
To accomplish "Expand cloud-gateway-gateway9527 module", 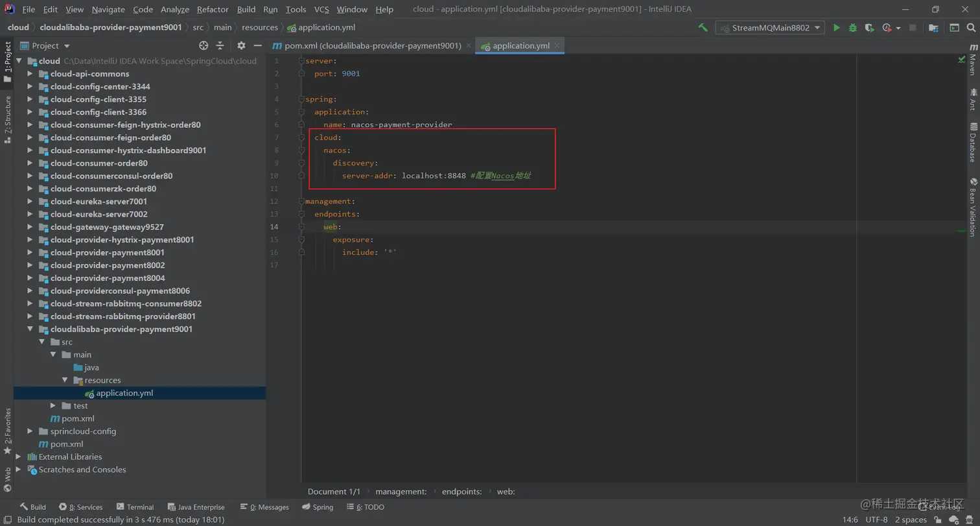I will (x=30, y=227).
